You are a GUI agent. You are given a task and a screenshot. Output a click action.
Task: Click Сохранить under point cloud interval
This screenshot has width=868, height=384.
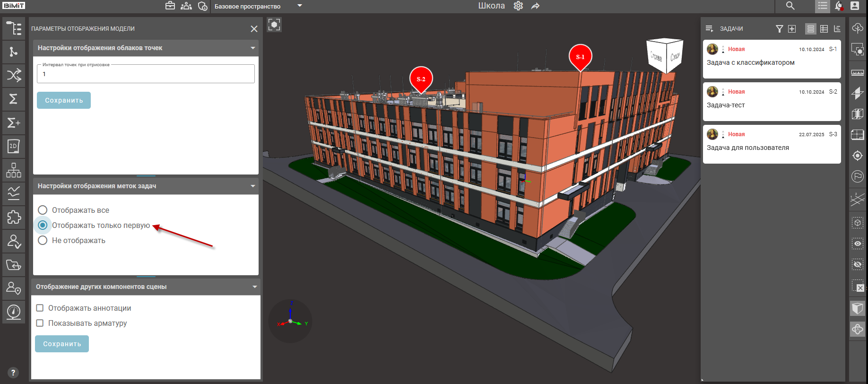(x=64, y=100)
